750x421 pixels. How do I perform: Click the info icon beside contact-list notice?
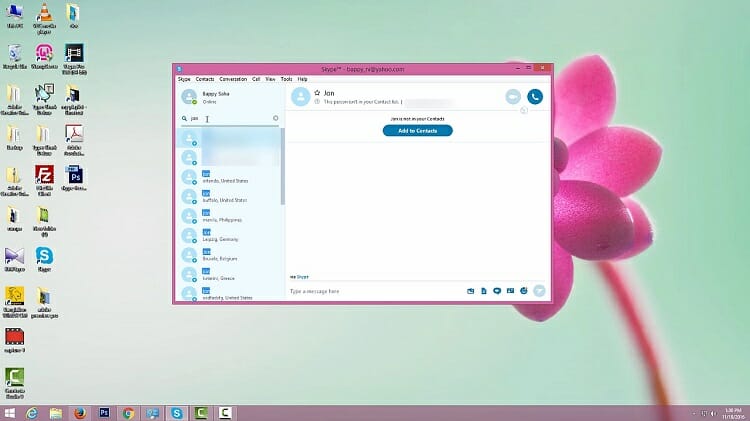pos(317,102)
